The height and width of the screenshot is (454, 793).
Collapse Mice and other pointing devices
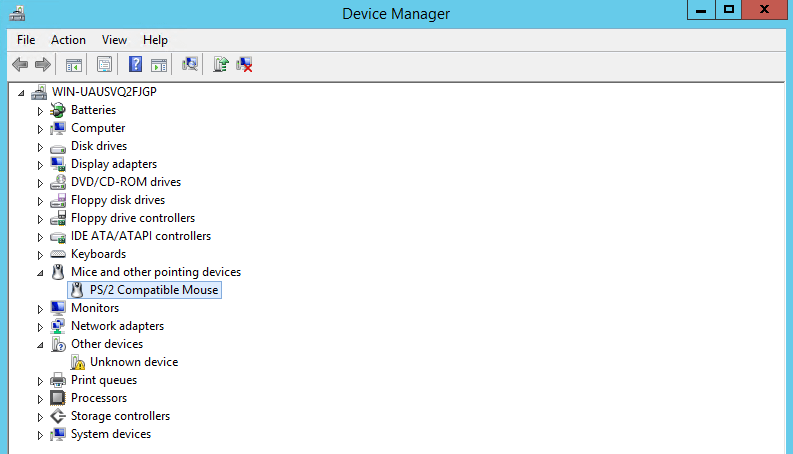click(41, 272)
